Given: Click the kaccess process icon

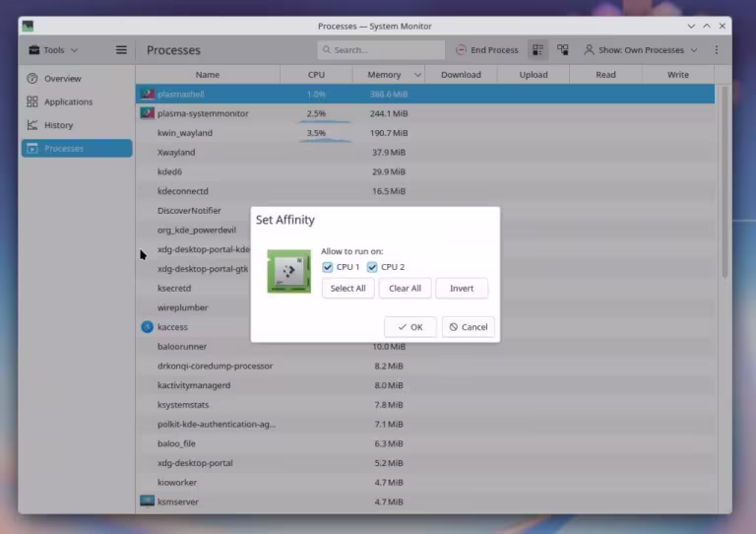Looking at the screenshot, I should pyautogui.click(x=147, y=327).
